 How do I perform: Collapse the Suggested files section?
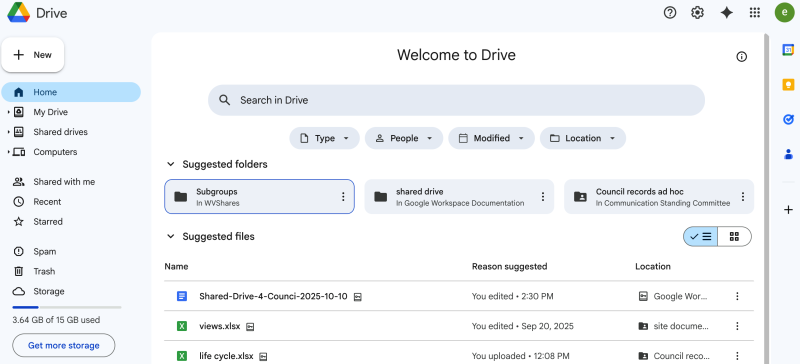click(x=170, y=236)
